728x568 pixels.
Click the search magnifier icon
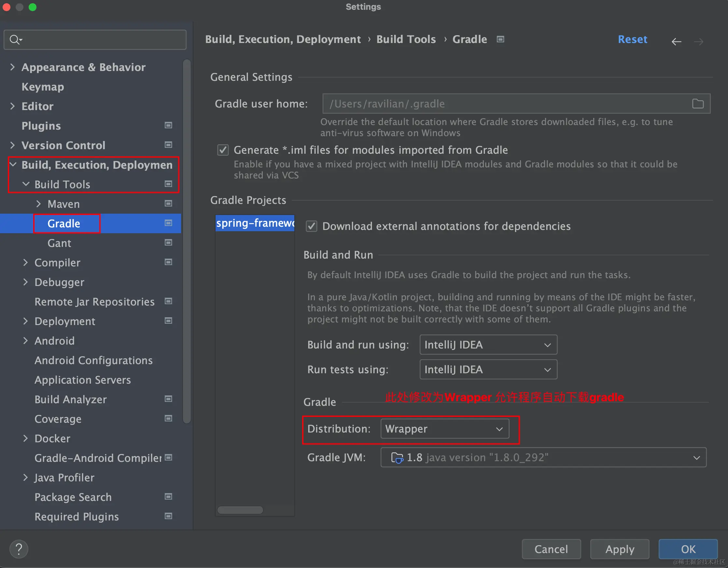click(15, 40)
